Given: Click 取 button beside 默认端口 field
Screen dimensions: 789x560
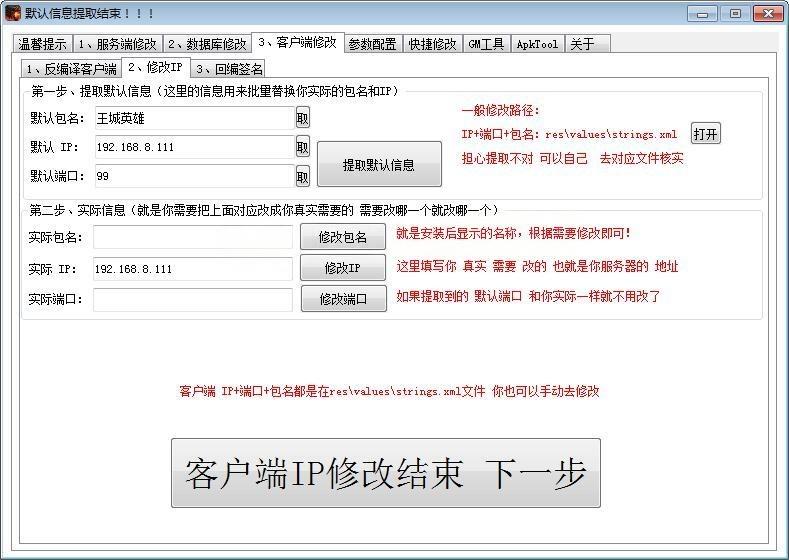Looking at the screenshot, I should [x=302, y=176].
